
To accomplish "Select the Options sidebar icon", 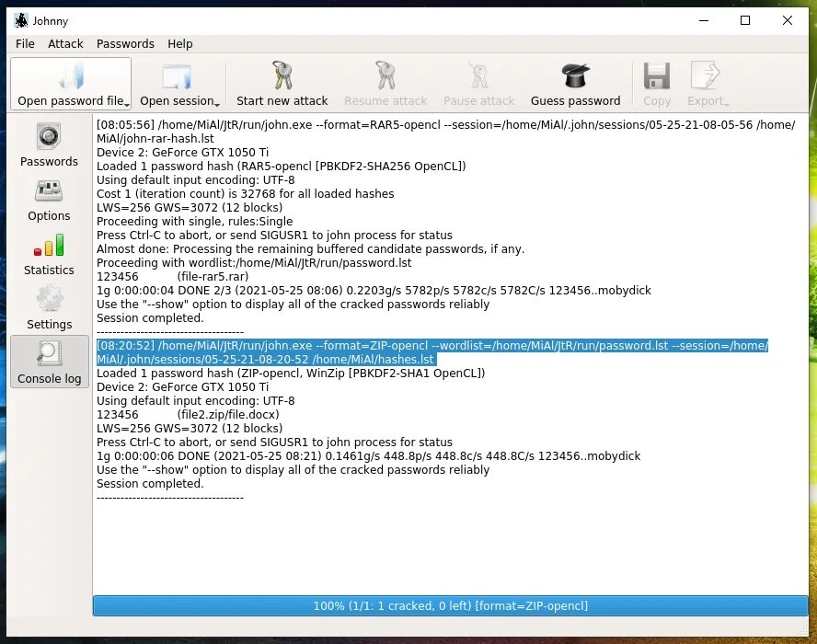I will (x=49, y=201).
